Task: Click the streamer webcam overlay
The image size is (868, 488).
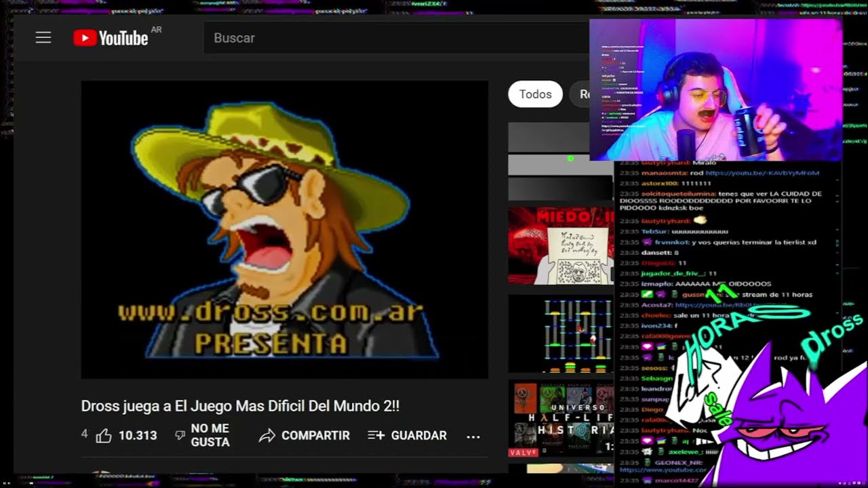Action: pos(715,89)
